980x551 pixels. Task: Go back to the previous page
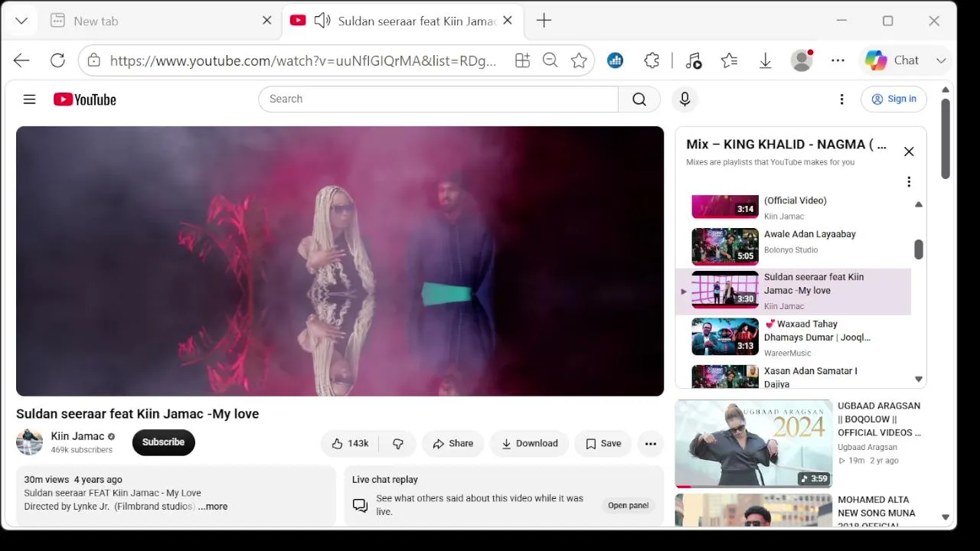coord(21,60)
